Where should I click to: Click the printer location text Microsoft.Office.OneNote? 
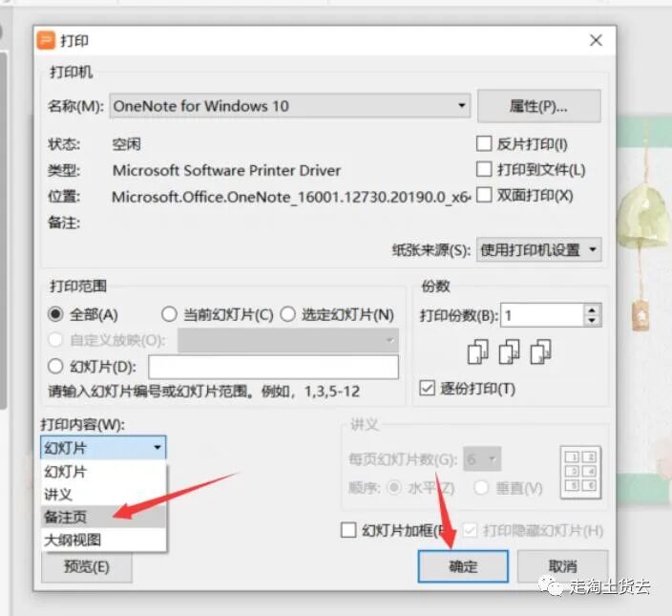tap(291, 197)
